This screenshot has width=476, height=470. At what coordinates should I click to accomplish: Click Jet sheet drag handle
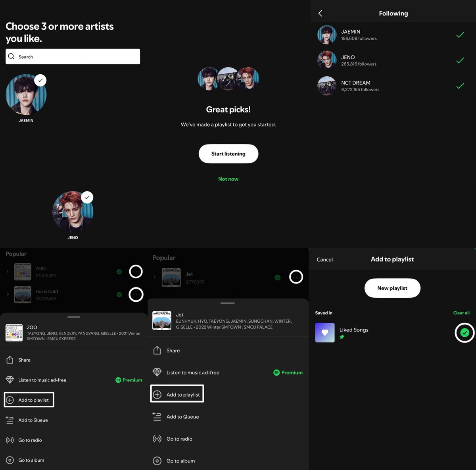pyautogui.click(x=227, y=303)
